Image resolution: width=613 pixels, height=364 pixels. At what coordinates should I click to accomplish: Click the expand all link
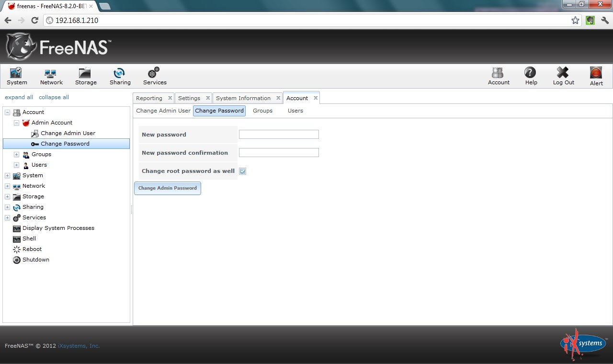click(x=19, y=97)
